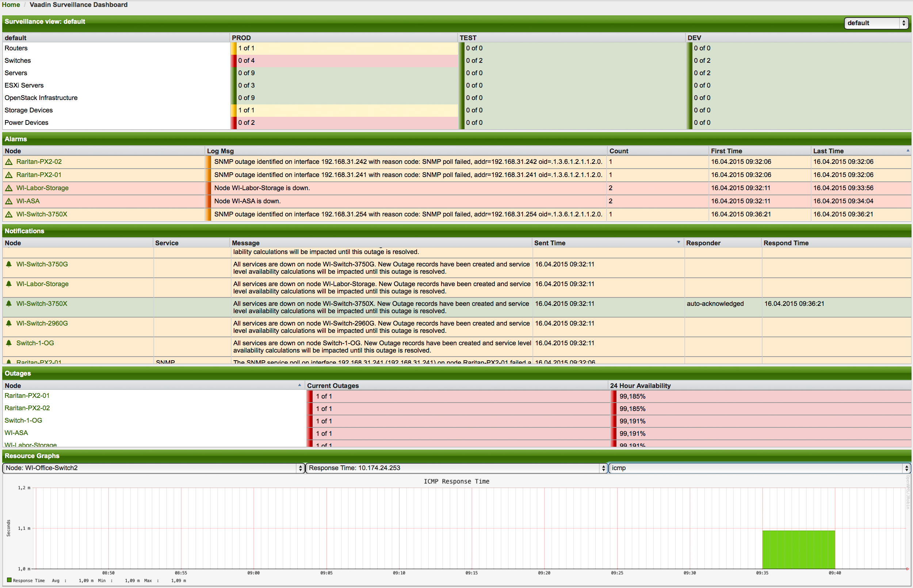The height and width of the screenshot is (588, 913).
Task: Open Raritan-PX2-02 node in Alarms table
Action: pos(39,162)
